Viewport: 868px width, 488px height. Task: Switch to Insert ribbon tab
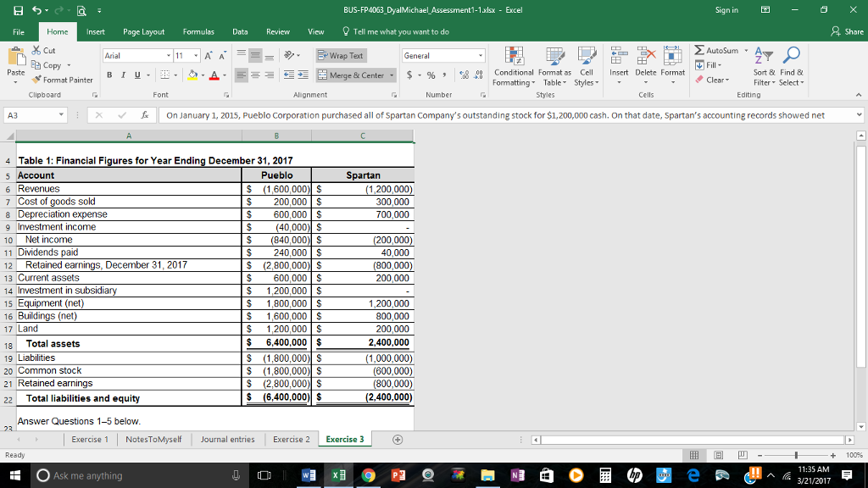pyautogui.click(x=95, y=31)
